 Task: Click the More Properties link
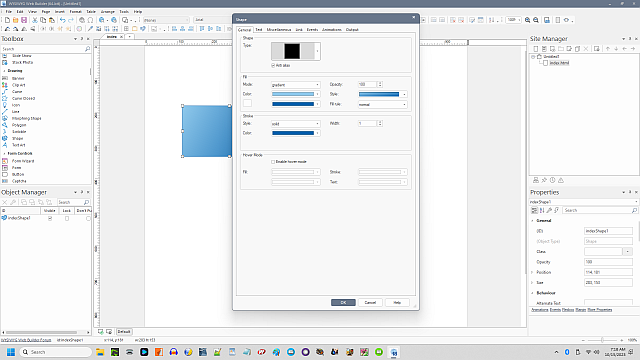coord(600,310)
